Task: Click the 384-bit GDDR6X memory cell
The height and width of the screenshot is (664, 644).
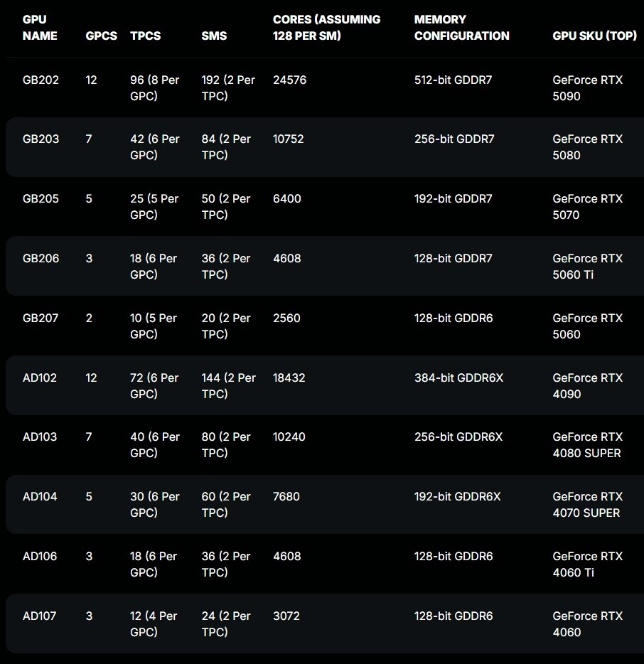Action: pos(458,377)
